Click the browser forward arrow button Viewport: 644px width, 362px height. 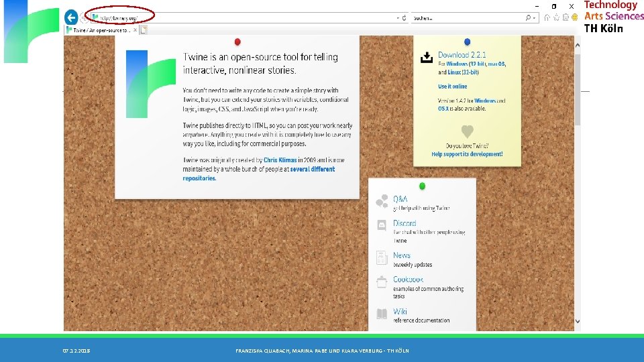coord(84,18)
